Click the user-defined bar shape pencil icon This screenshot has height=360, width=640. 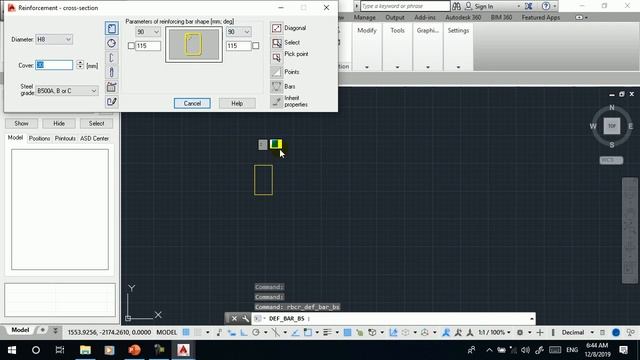coord(111,102)
